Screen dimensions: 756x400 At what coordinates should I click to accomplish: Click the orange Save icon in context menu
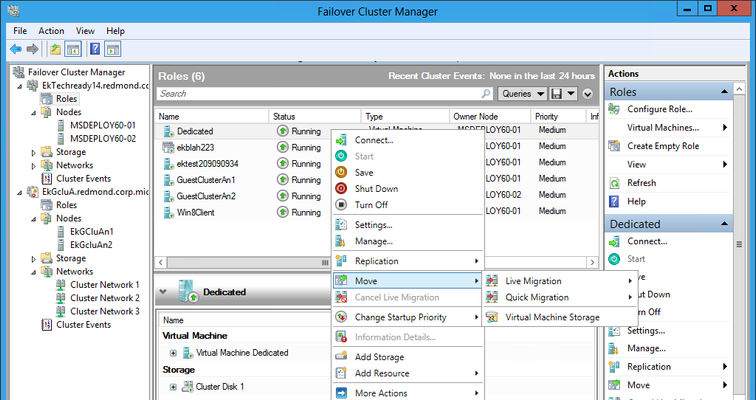click(x=341, y=173)
